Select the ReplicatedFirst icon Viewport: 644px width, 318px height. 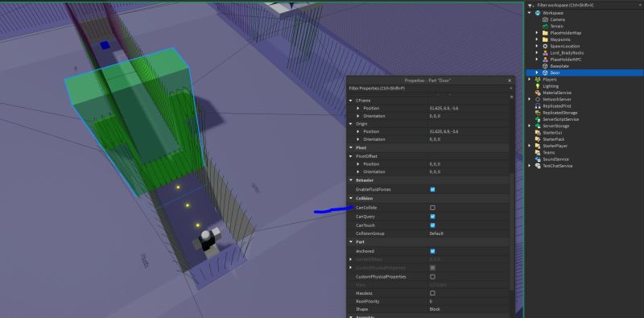(538, 106)
